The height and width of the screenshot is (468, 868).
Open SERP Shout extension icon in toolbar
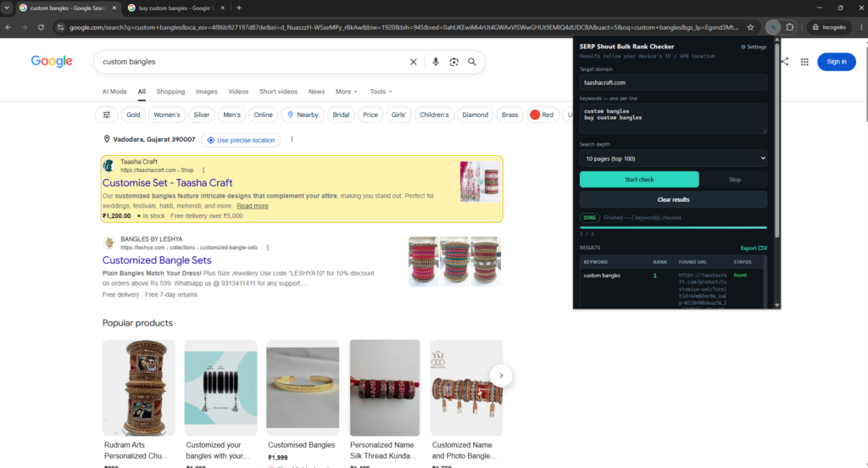click(773, 27)
